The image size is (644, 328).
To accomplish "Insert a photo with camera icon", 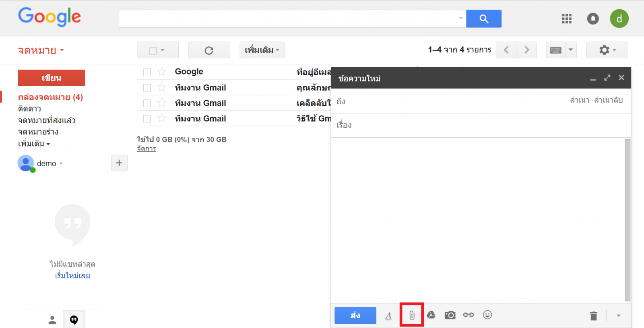I will (x=450, y=315).
